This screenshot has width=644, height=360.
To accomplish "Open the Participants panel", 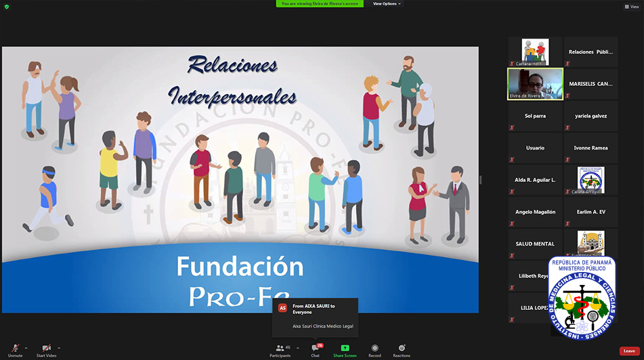I will pyautogui.click(x=280, y=350).
